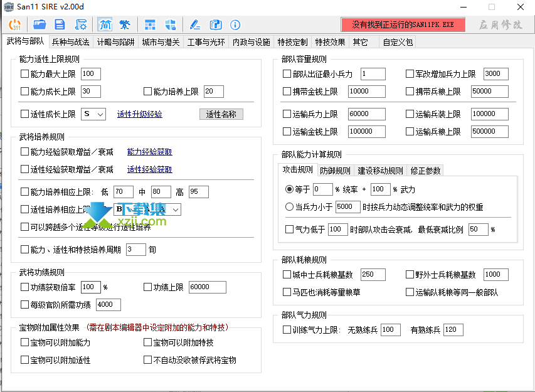535x392 pixels.
Task: Click the 能力培养 低 70 field
Action: coord(123,192)
